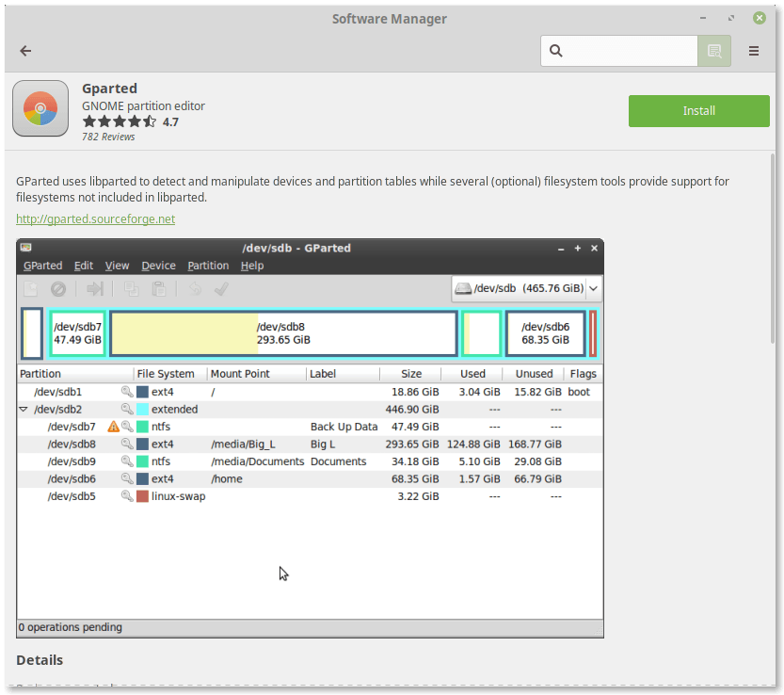The height and width of the screenshot is (695, 784).
Task: Click the Size column header
Action: tap(411, 374)
